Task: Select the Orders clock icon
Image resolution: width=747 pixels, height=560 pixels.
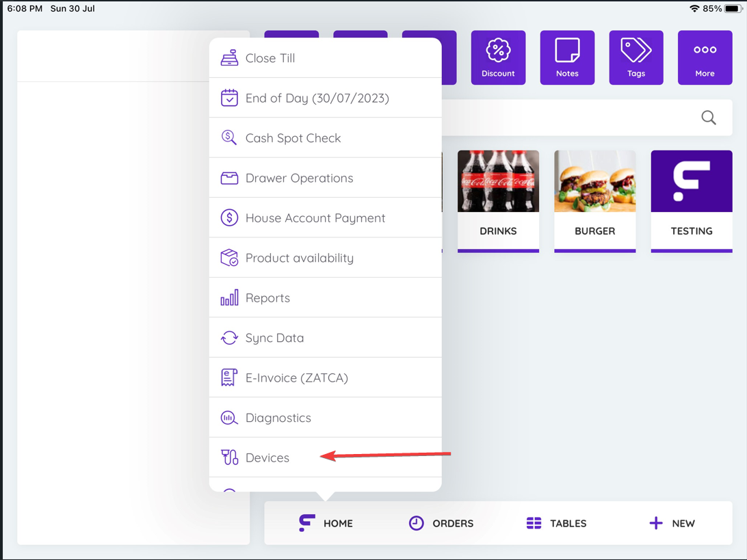Action: click(x=417, y=523)
